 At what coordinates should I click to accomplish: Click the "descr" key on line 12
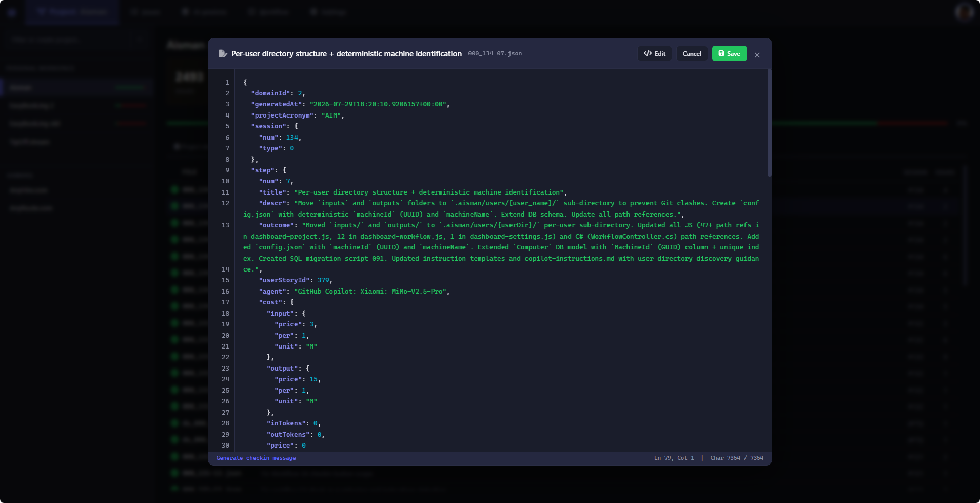tap(272, 203)
